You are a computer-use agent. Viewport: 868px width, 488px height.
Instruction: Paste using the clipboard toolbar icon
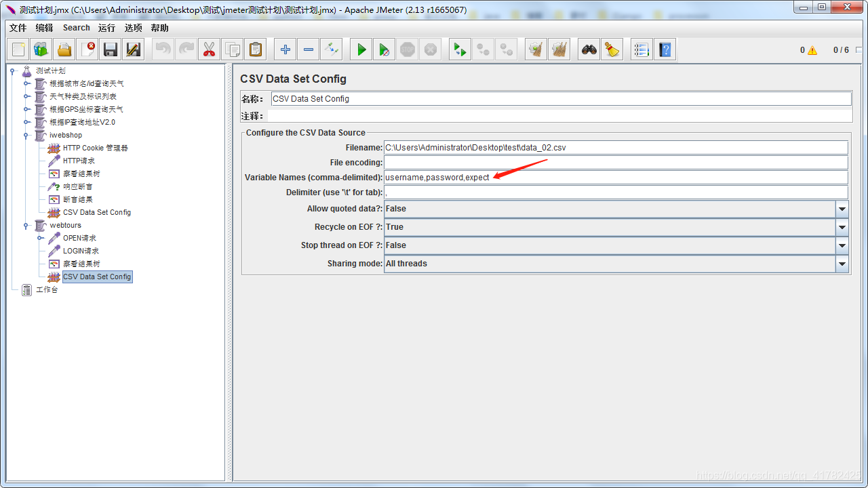[x=255, y=49]
